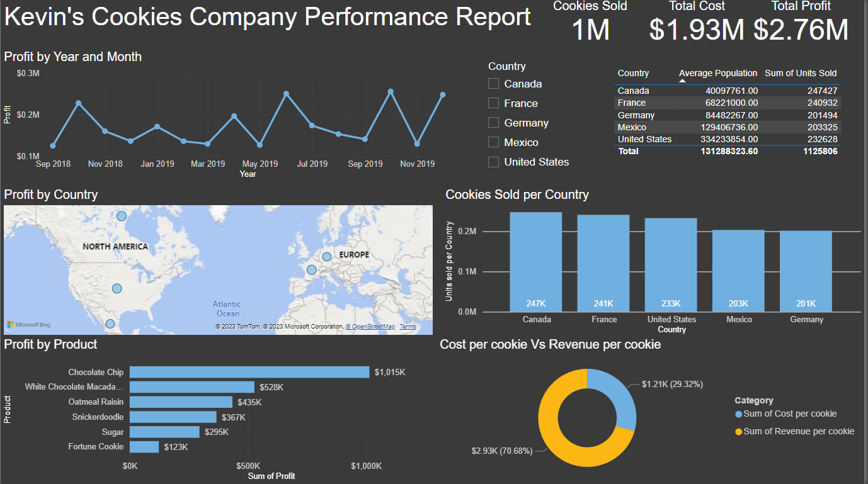Screen dimensions: 868x484
Task: Click the blue Cost per cookie legend dot
Action: [x=739, y=414]
